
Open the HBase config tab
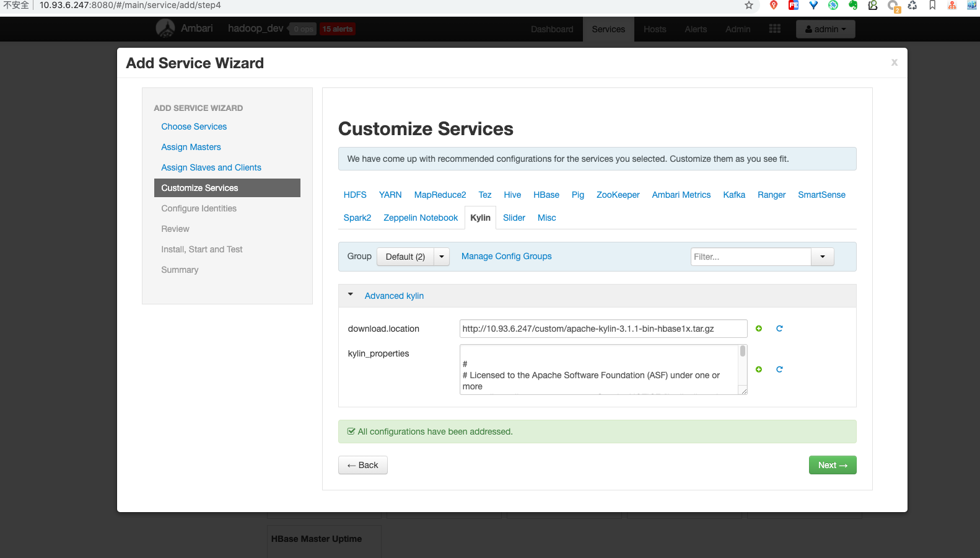(546, 195)
